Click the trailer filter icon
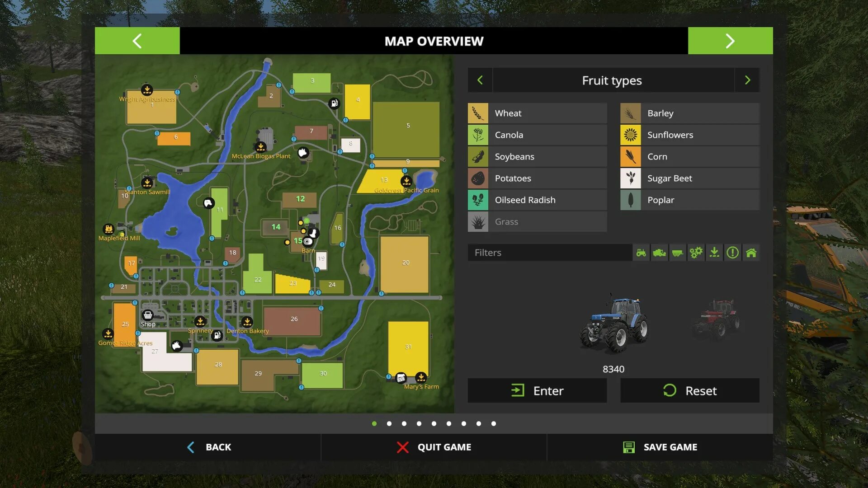Viewport: 868px width, 488px height. tap(678, 252)
